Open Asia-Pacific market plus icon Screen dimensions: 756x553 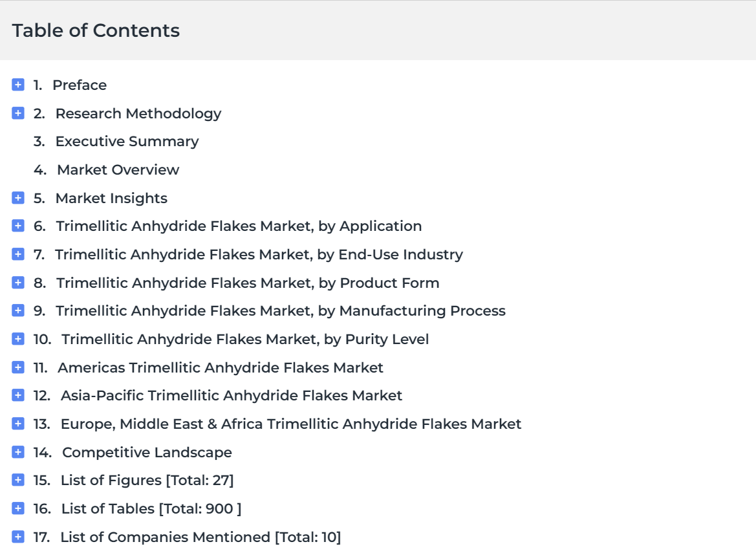(x=18, y=395)
